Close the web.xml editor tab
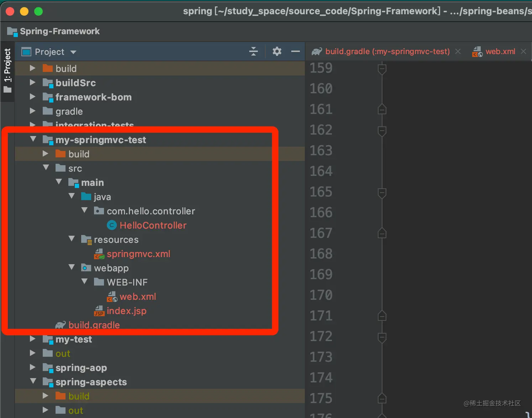 [523, 52]
